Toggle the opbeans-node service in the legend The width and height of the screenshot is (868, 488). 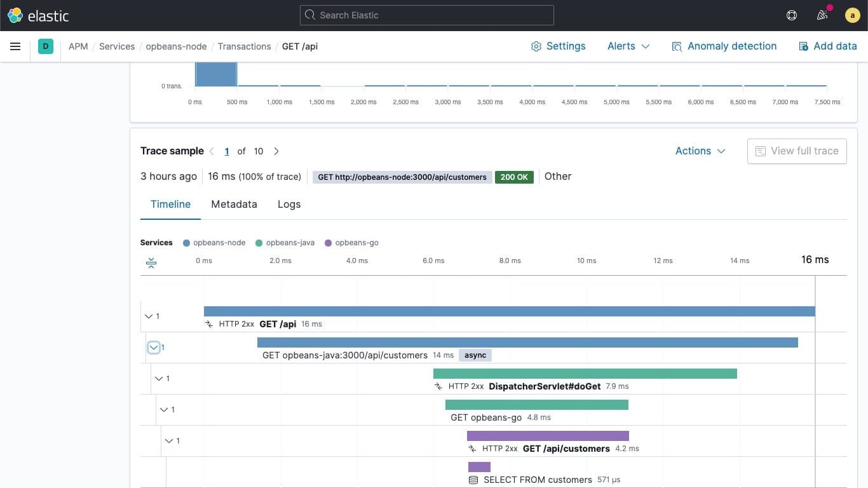(214, 242)
